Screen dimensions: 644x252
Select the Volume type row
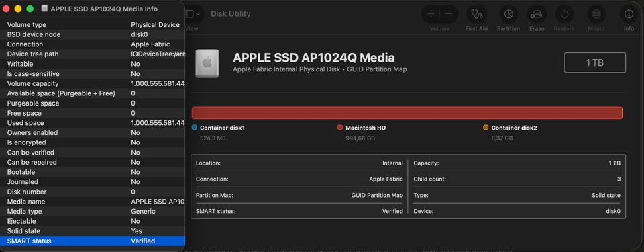[x=93, y=25]
